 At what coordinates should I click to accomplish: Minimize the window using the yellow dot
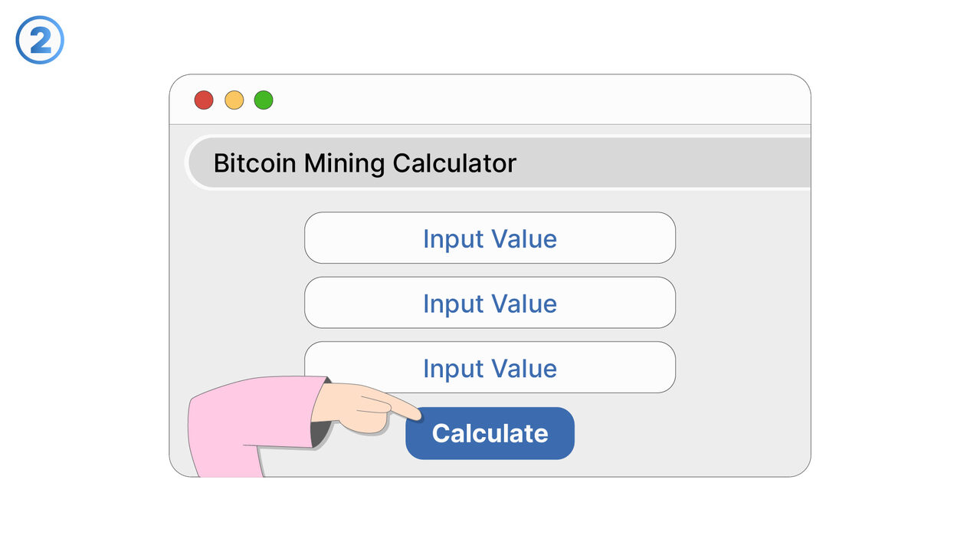(x=234, y=100)
